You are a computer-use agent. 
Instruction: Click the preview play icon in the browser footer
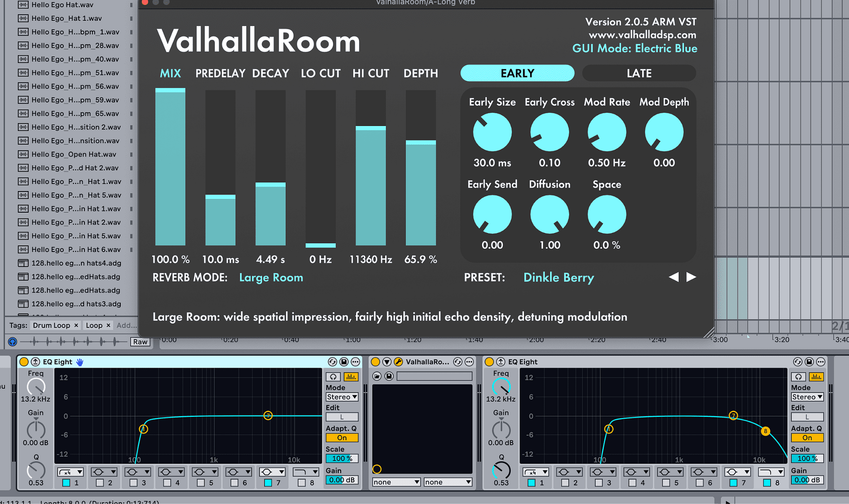click(x=12, y=341)
